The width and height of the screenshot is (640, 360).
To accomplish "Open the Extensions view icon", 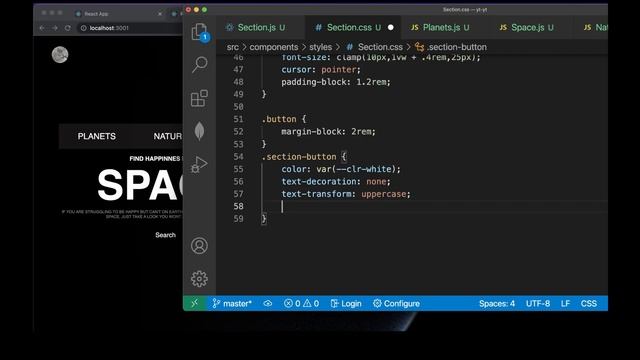I will [x=199, y=98].
